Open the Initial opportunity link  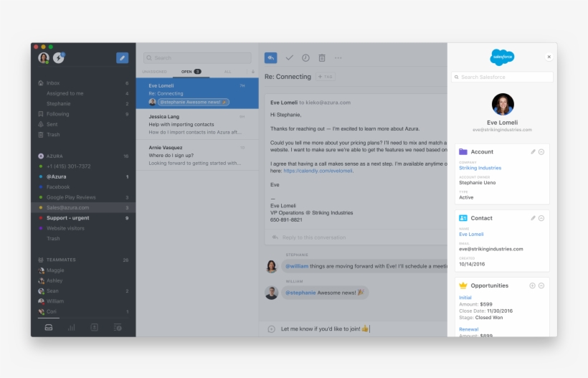465,298
